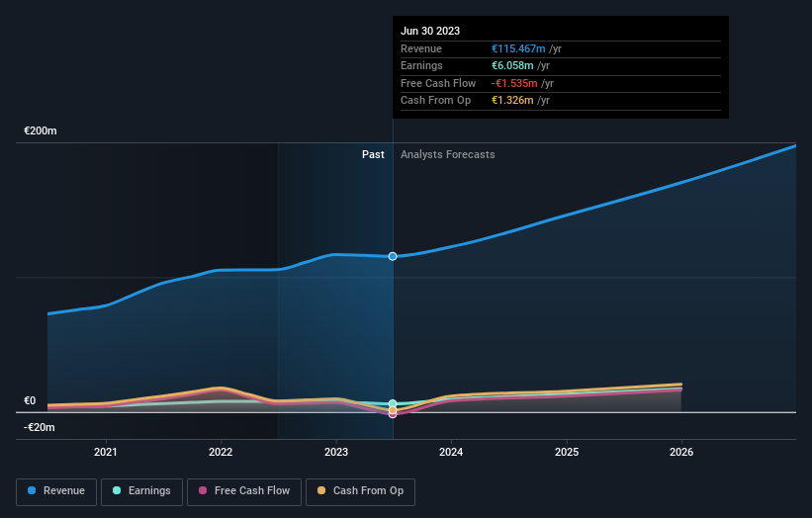Click the Free Cash Flow row label in tooltip

tap(438, 83)
